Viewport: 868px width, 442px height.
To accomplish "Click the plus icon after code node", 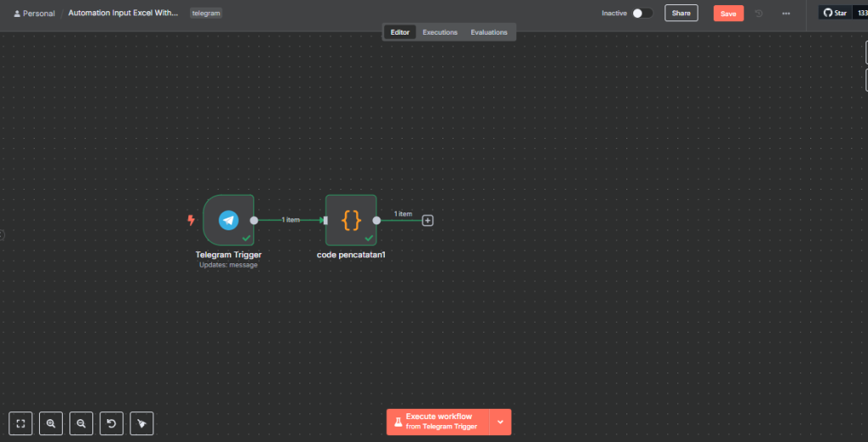I will point(428,220).
